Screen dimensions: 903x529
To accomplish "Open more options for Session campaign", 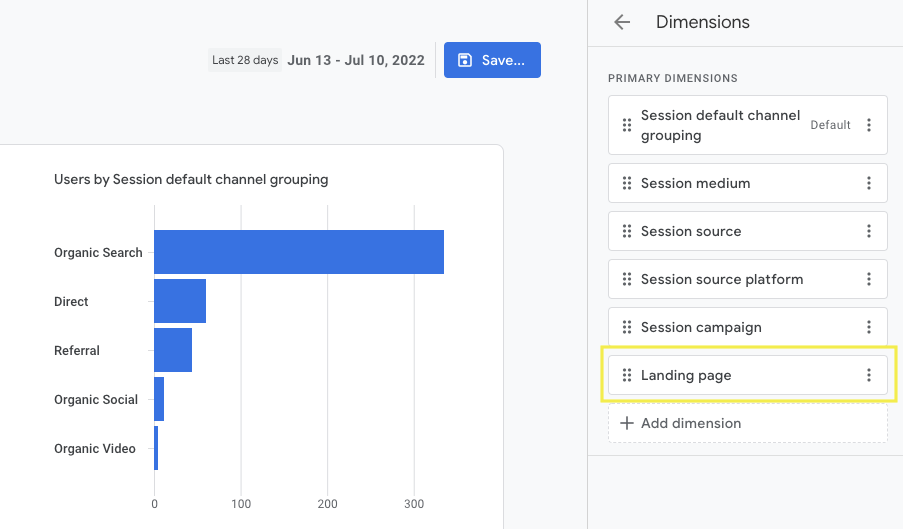I will click(x=868, y=327).
